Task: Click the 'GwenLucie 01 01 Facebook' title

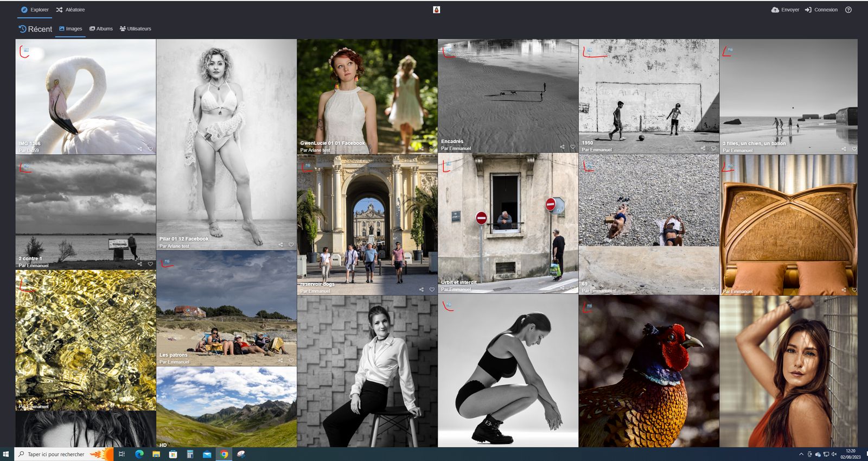Action: click(333, 143)
